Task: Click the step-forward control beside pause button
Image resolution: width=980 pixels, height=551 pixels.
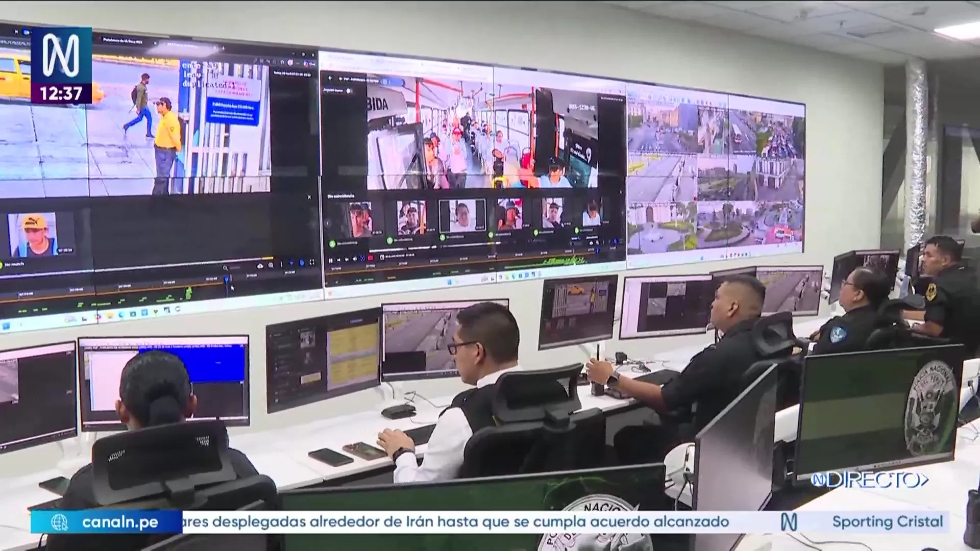Action: click(347, 259)
